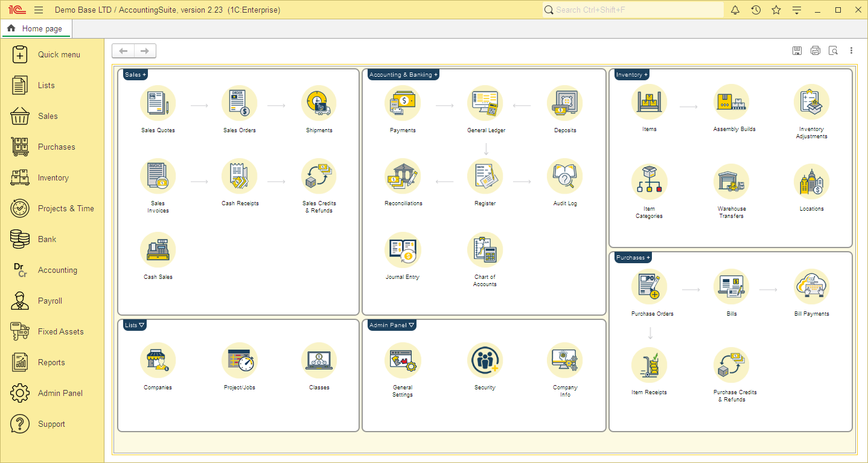
Task: Open the Support section
Action: (51, 424)
